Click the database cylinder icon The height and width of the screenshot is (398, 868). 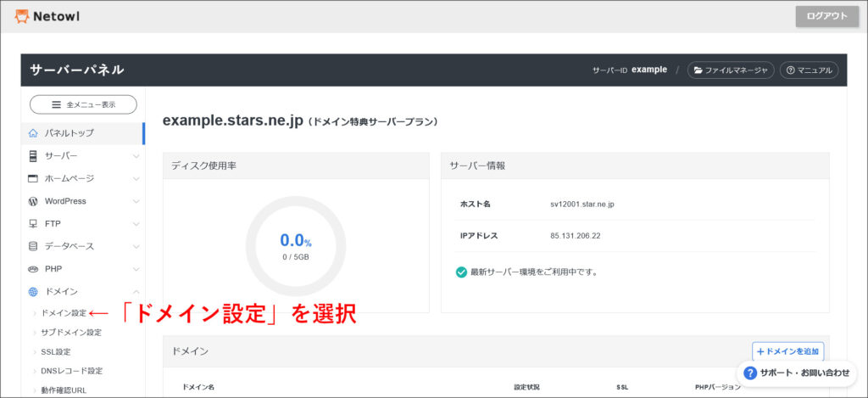(33, 246)
